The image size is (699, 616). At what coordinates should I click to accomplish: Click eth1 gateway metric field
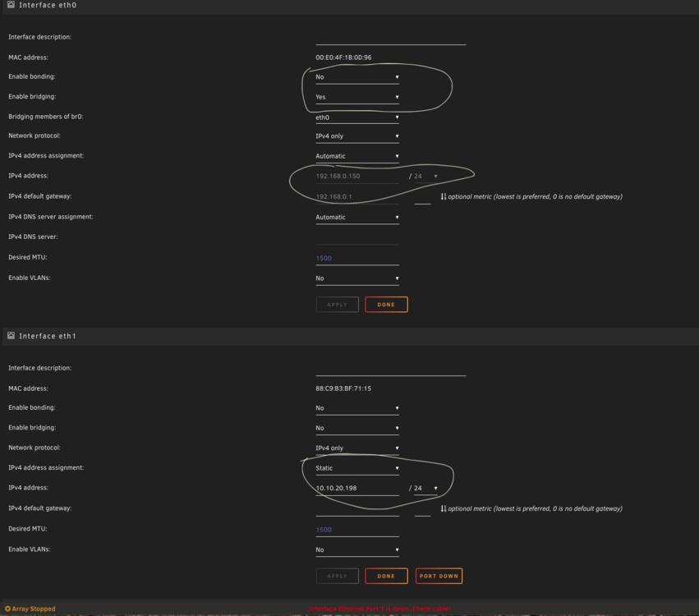point(422,510)
